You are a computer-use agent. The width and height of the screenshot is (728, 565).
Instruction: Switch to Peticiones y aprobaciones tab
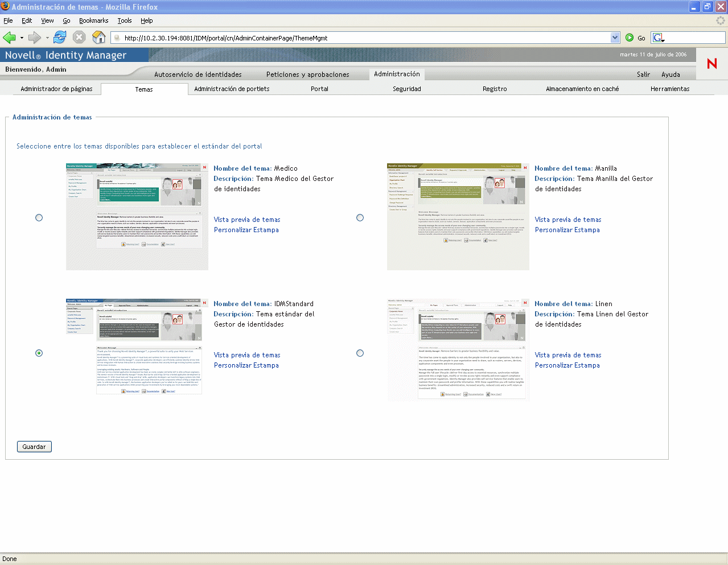308,75
